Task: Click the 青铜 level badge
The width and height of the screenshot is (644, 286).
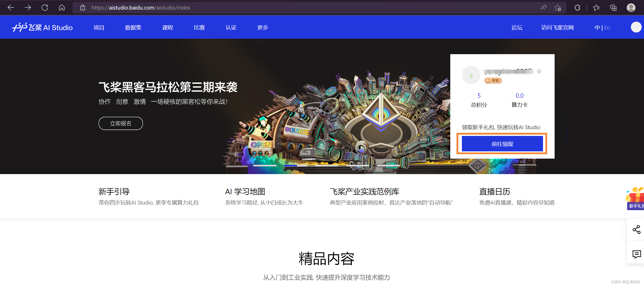Action: [493, 80]
